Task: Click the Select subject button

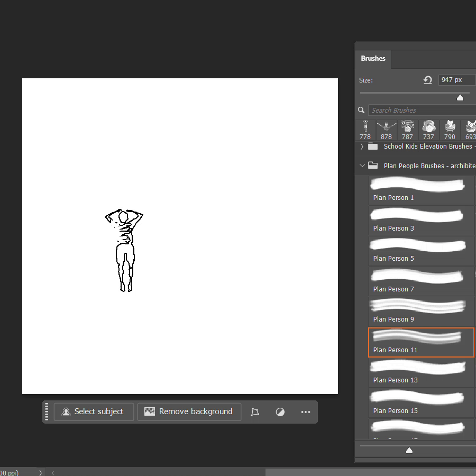Action: point(93,411)
